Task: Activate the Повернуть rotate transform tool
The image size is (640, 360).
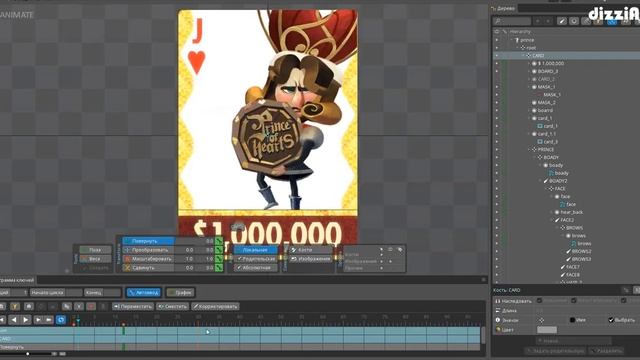Action: click(148, 241)
